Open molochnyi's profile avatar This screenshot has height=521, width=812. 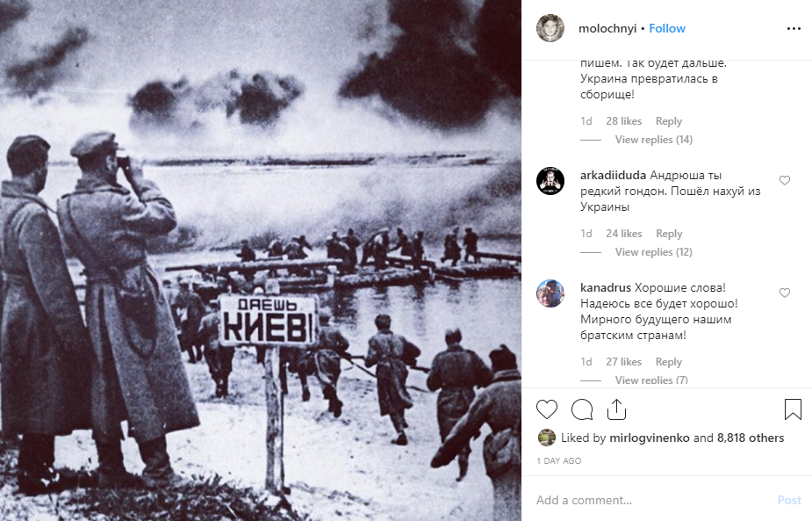click(550, 28)
